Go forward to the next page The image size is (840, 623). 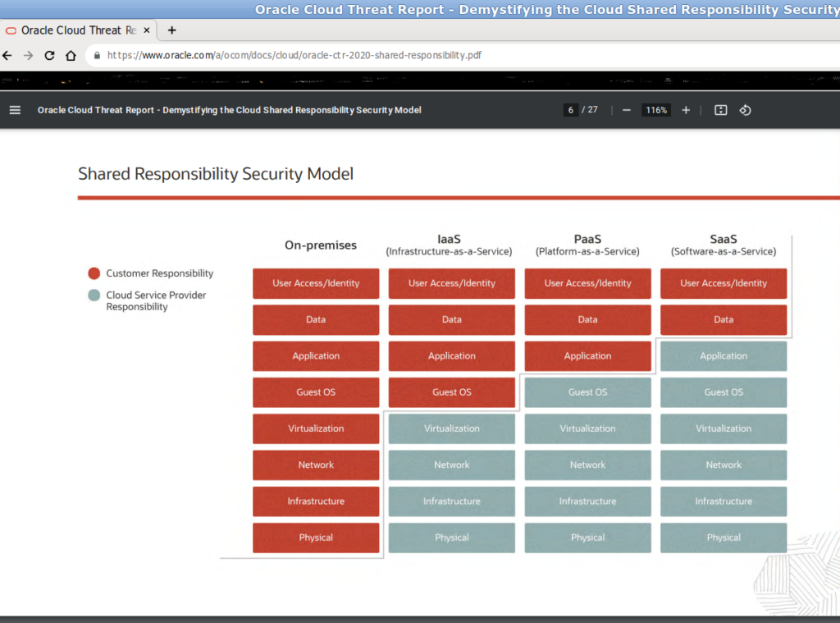[29, 55]
